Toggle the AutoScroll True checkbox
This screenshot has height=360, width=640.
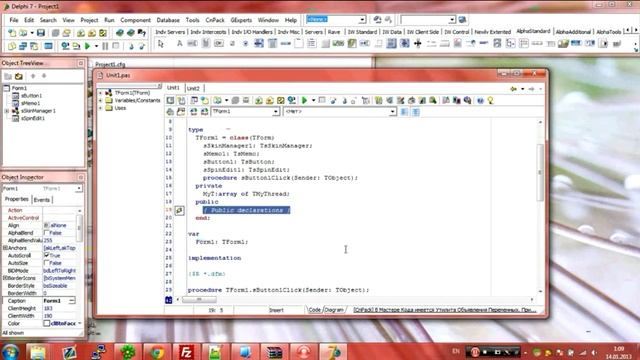point(46,255)
